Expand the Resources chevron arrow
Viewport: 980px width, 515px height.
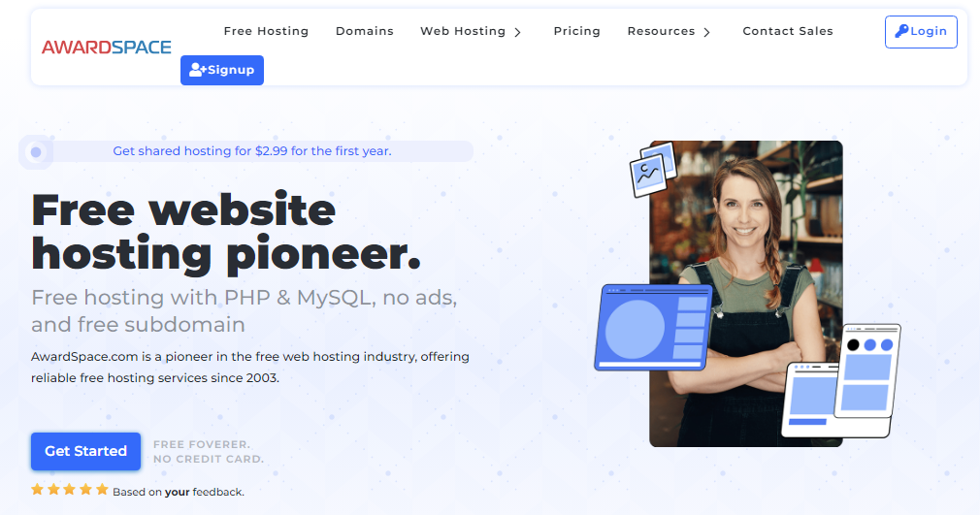coord(706,32)
